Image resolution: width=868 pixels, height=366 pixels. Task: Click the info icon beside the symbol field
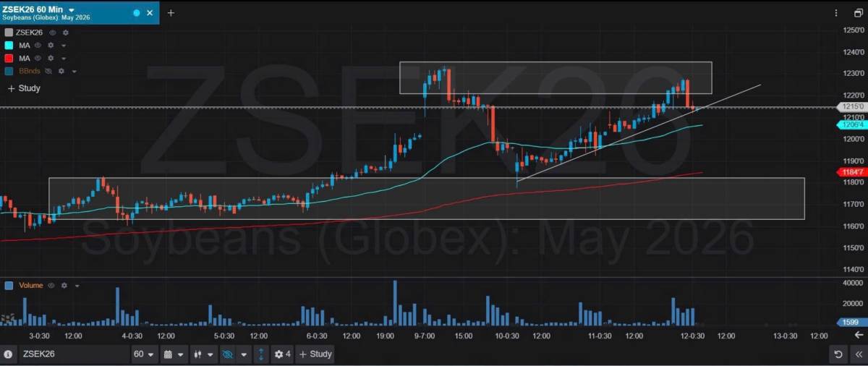(8, 354)
